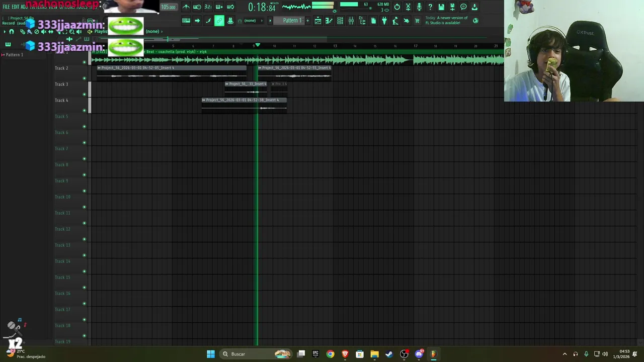Image resolution: width=644 pixels, height=362 pixels.
Task: Click the shopping cart icon
Action: click(x=417, y=21)
